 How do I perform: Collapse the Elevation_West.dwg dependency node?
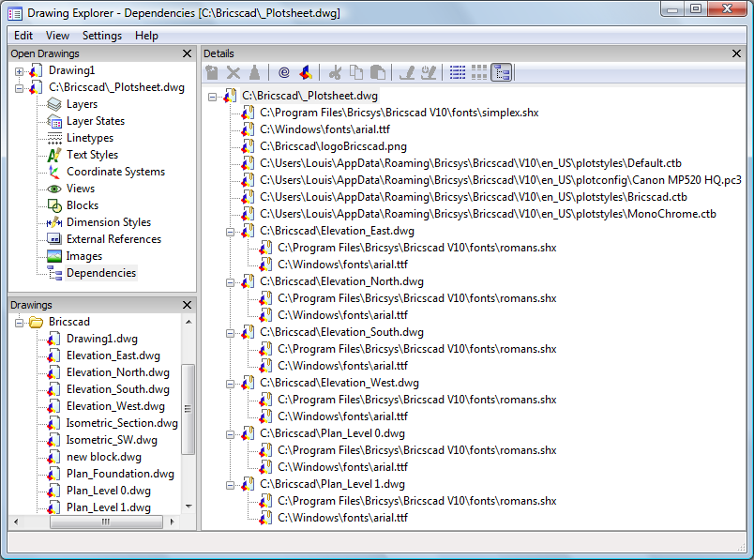tap(231, 384)
